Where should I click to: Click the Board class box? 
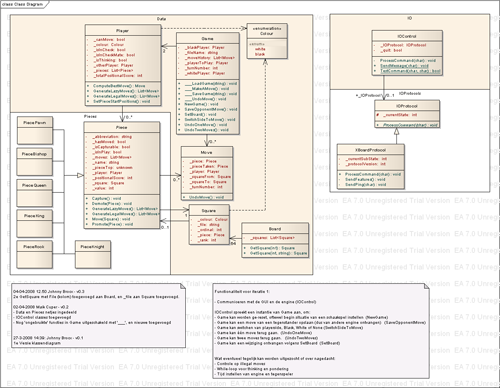275,240
